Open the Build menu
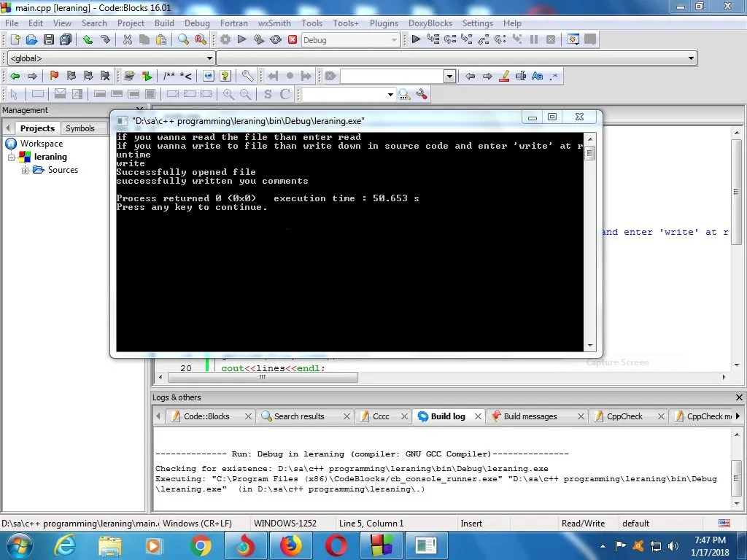This screenshot has width=747, height=560. (x=164, y=23)
